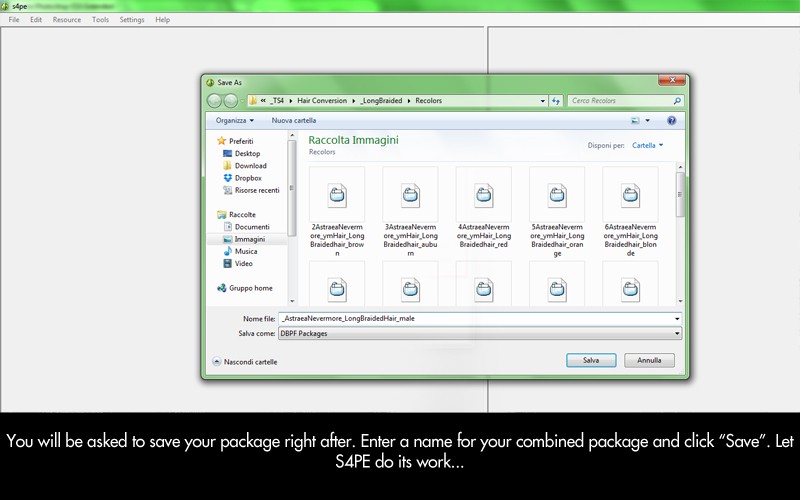
Task: Open the Resource menu
Action: pyautogui.click(x=67, y=19)
